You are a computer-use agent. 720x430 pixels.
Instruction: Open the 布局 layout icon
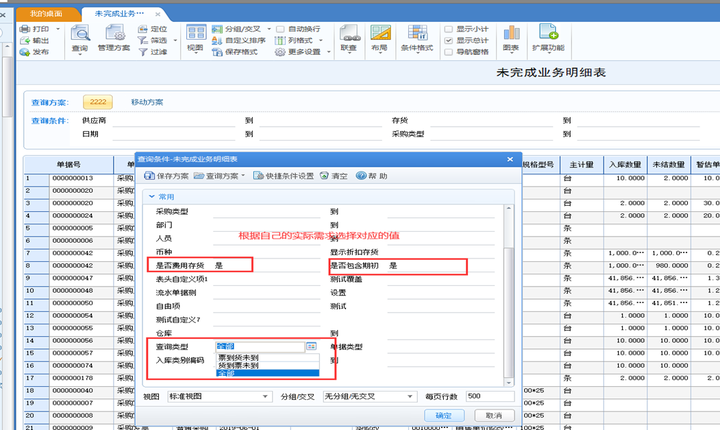pyautogui.click(x=380, y=34)
